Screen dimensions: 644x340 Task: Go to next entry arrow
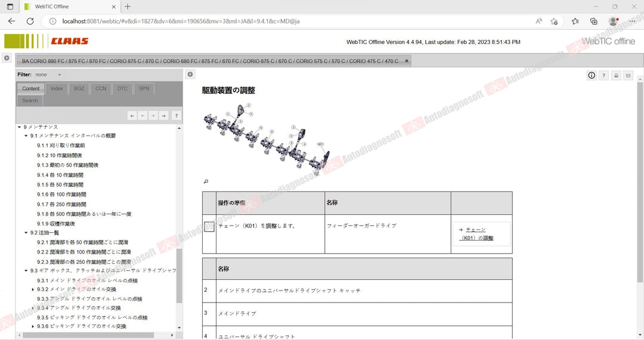tap(153, 116)
